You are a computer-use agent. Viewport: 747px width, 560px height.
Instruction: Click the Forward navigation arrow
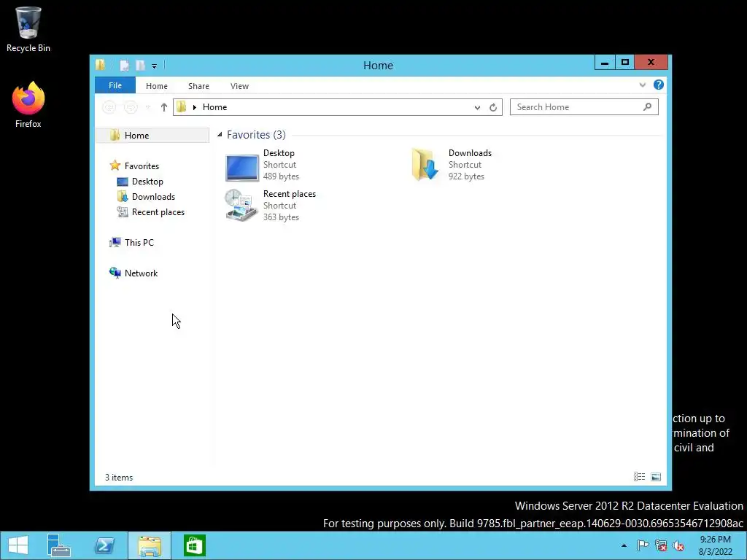(130, 107)
